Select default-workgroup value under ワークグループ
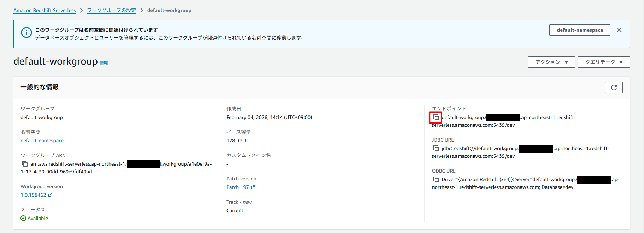The height and width of the screenshot is (233, 644). click(42, 117)
